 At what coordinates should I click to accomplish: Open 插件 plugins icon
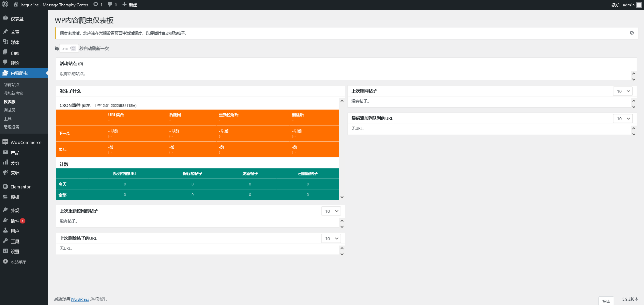pyautogui.click(x=5, y=220)
